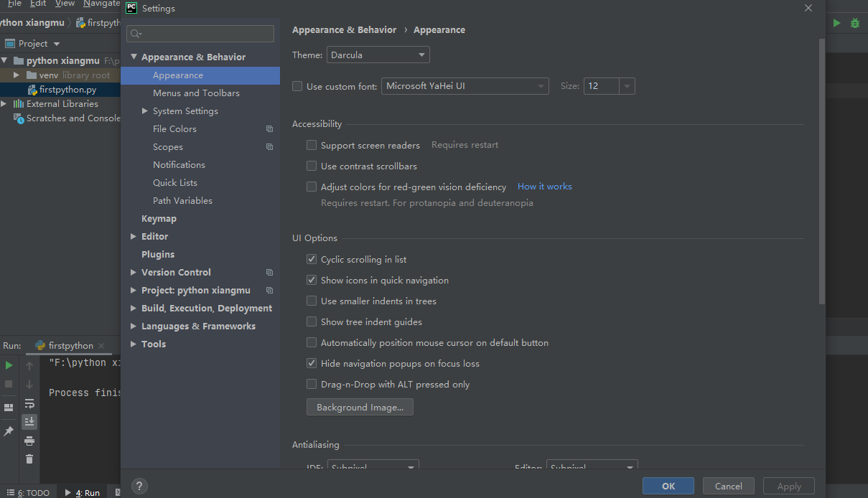This screenshot has height=498, width=868.
Task: Click the magnifier icon in the settings search box
Action: (x=136, y=34)
